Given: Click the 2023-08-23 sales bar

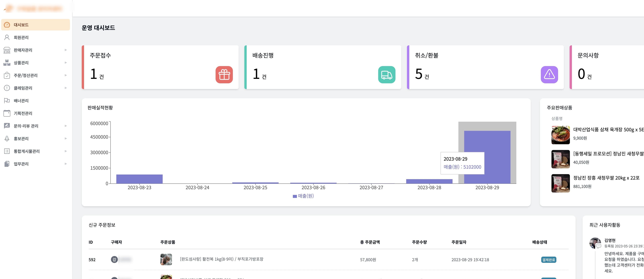Looking at the screenshot, I should pyautogui.click(x=140, y=179).
